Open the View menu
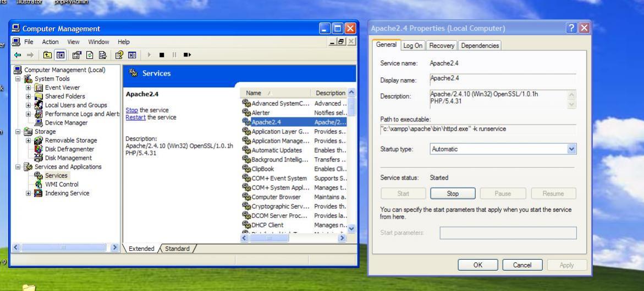The height and width of the screenshot is (291, 644). tap(74, 42)
